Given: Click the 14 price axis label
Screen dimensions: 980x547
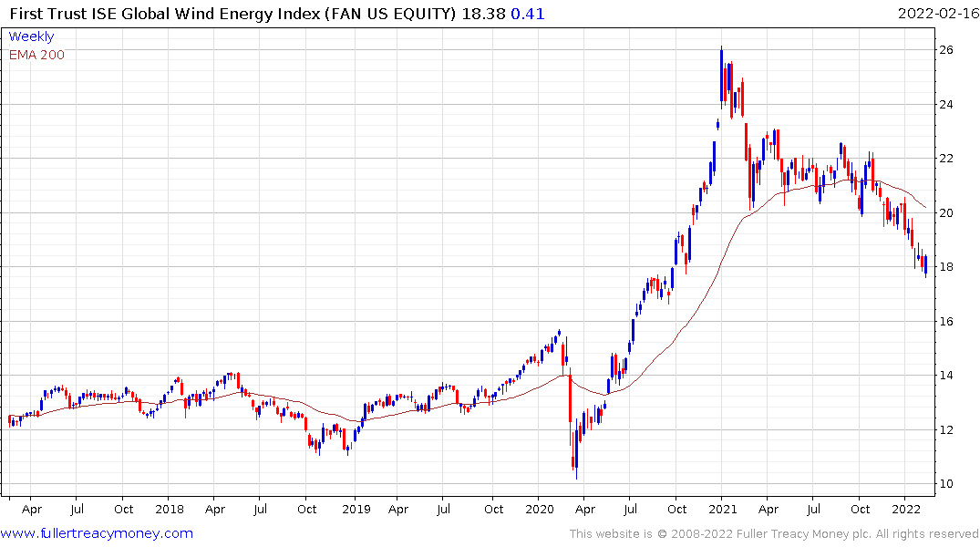Looking at the screenshot, I should [946, 376].
